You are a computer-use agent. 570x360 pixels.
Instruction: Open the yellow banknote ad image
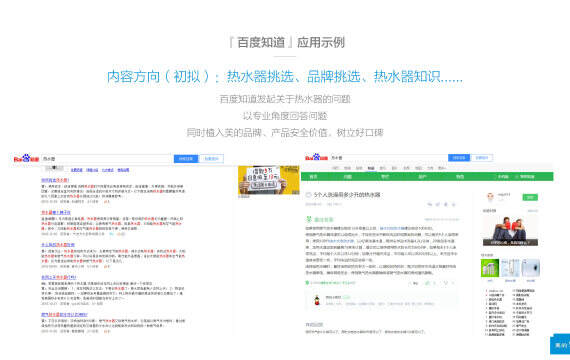tap(269, 180)
